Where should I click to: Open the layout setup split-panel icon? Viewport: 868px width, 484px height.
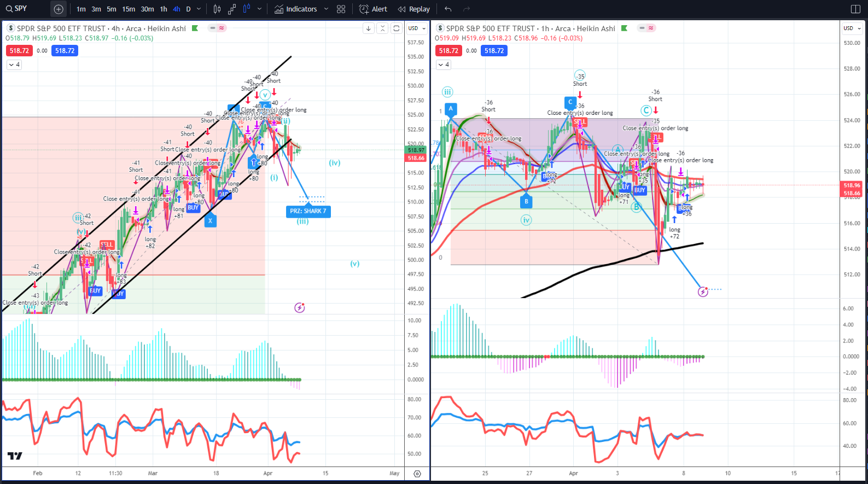click(856, 9)
